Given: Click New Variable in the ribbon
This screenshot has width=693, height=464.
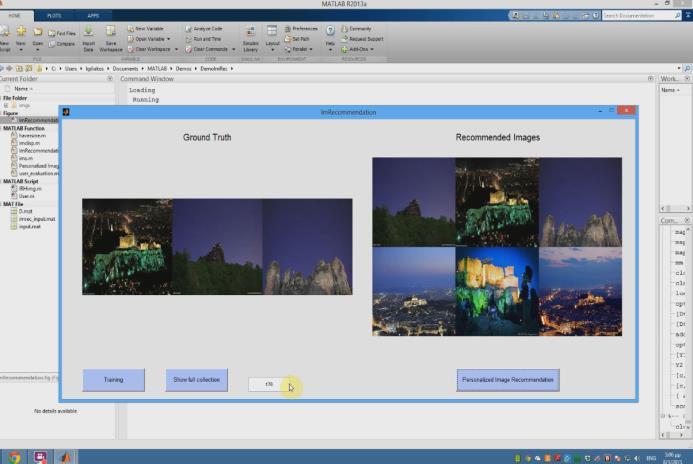Looking at the screenshot, I should 145,28.
